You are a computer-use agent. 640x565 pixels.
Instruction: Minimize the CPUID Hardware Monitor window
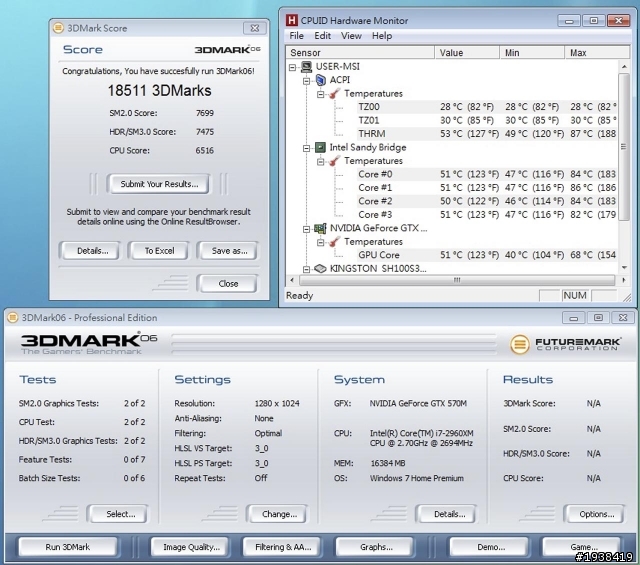[x=569, y=20]
